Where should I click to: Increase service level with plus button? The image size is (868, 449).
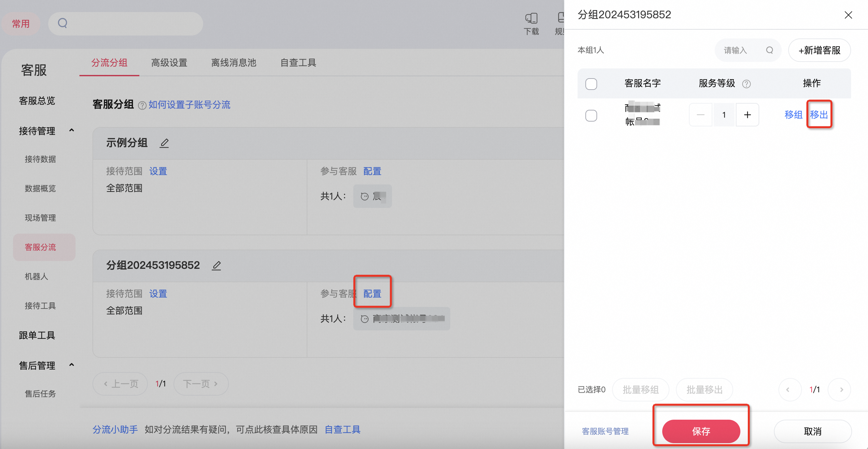pyautogui.click(x=747, y=115)
